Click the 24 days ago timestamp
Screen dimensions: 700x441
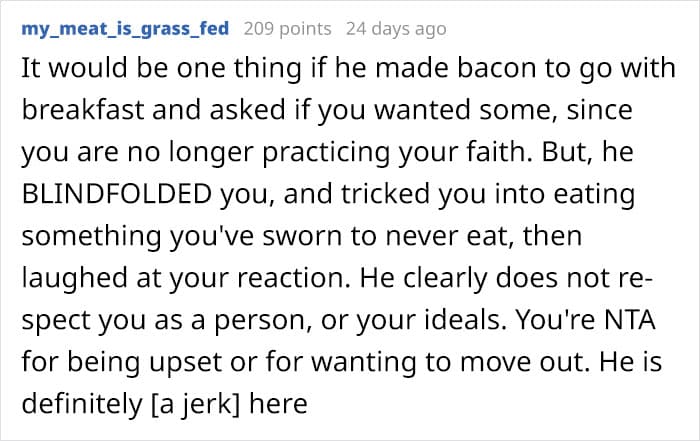coord(396,29)
